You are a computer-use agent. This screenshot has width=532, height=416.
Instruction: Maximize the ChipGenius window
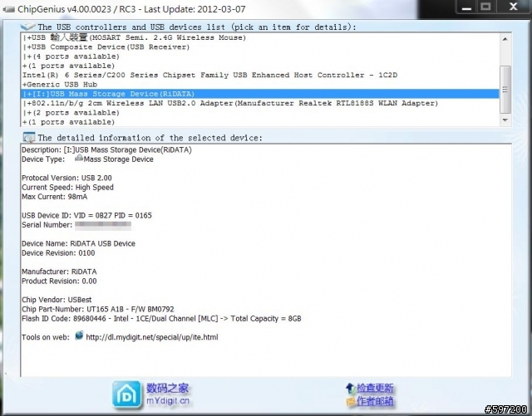click(485, 7)
